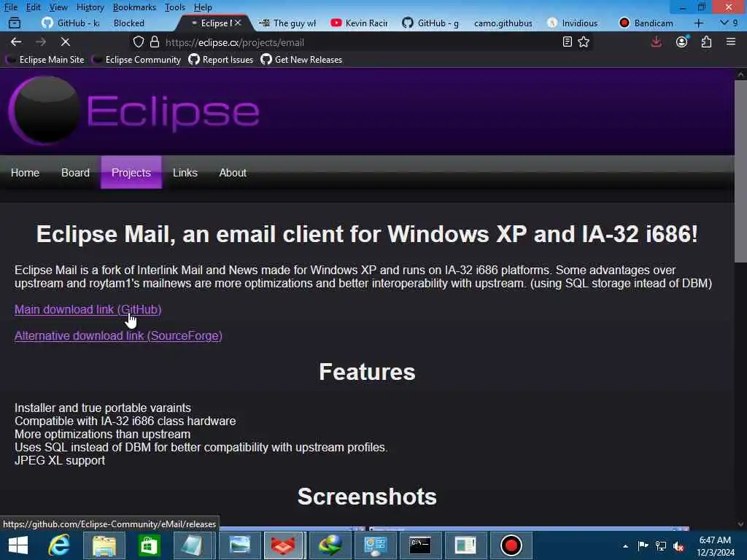The width and height of the screenshot is (747, 560).
Task: Open the File menu
Action: [x=10, y=7]
